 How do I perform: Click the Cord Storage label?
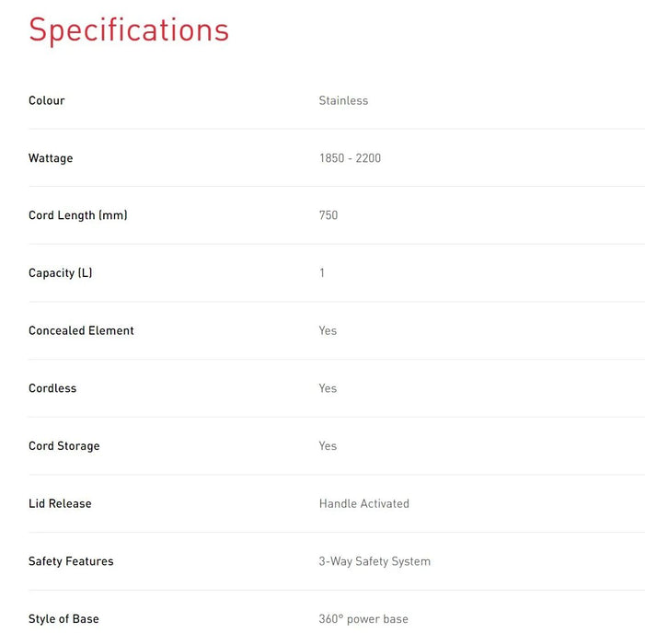click(x=64, y=446)
